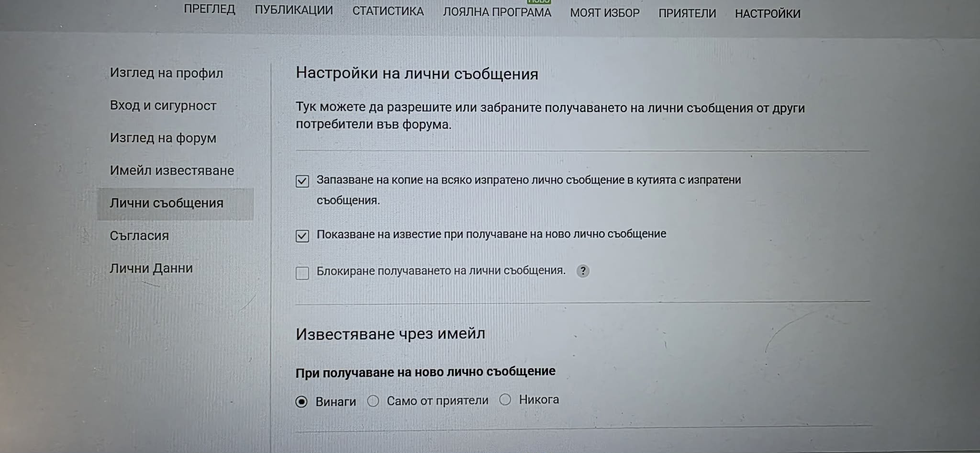Viewport: 980px width, 453px height.
Task: Go to "Вход и сигурност" section
Action: pos(163,105)
